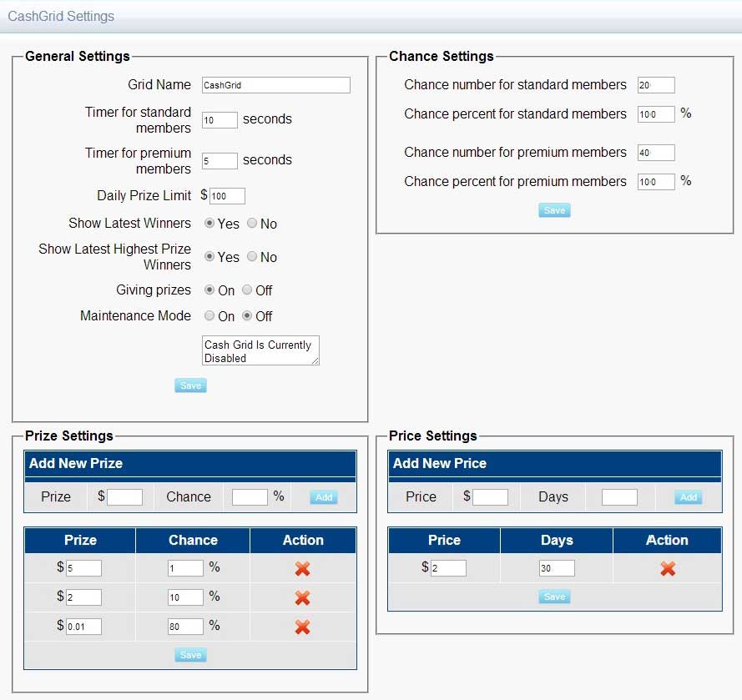Click the Price Settings legend
742x700 pixels.
pyautogui.click(x=433, y=436)
